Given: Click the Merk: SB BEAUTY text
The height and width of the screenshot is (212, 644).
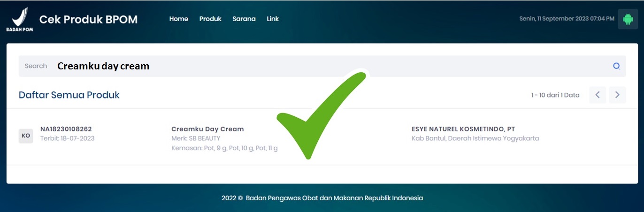Looking at the screenshot, I should [196, 138].
